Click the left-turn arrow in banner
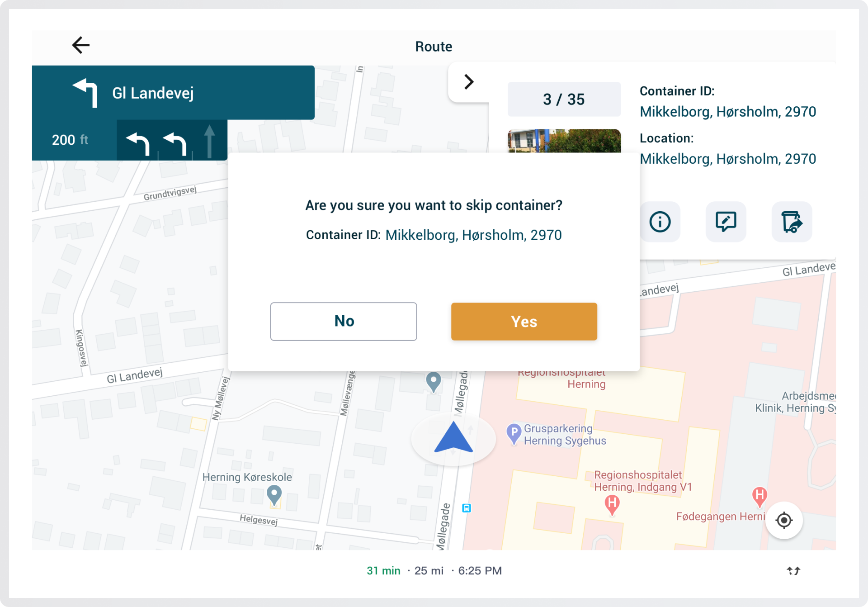This screenshot has height=607, width=868. pos(85,93)
